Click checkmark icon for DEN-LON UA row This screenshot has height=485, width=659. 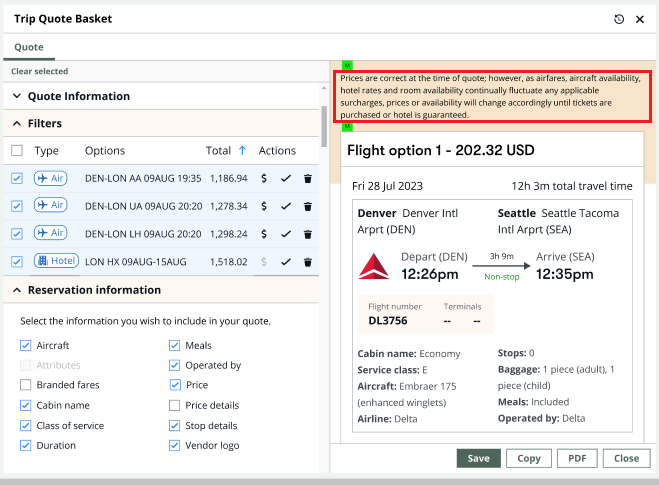pyautogui.click(x=286, y=206)
